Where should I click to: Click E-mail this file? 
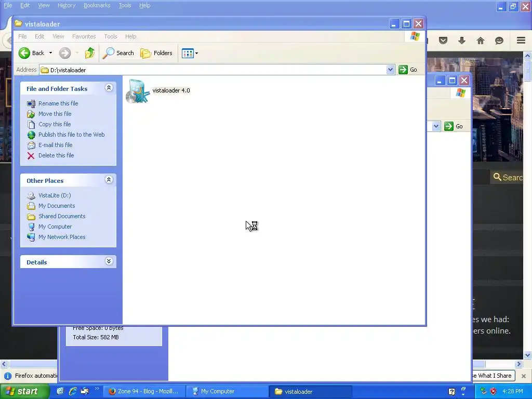point(55,145)
